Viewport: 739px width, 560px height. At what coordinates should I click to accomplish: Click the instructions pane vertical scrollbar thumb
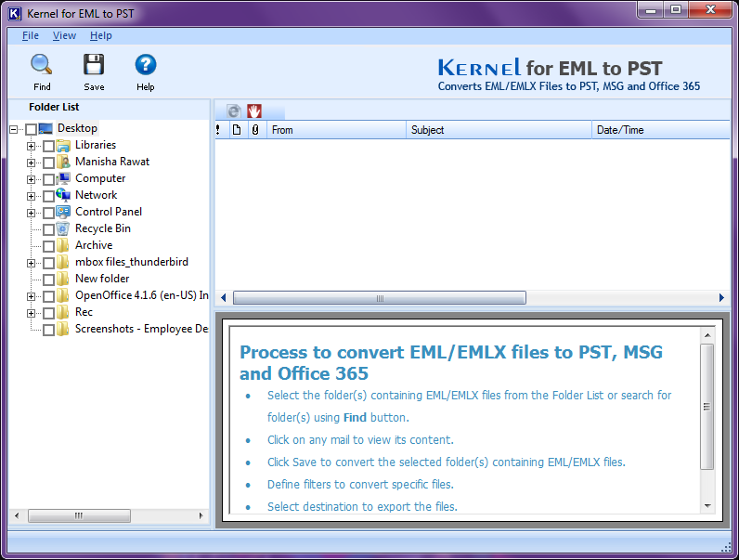pos(707,407)
